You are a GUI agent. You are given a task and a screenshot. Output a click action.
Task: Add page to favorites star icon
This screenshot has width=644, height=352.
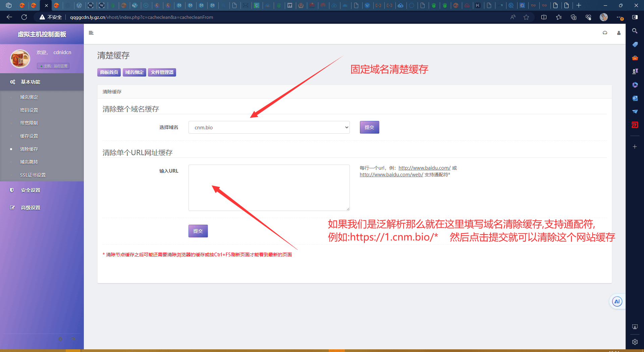[526, 17]
